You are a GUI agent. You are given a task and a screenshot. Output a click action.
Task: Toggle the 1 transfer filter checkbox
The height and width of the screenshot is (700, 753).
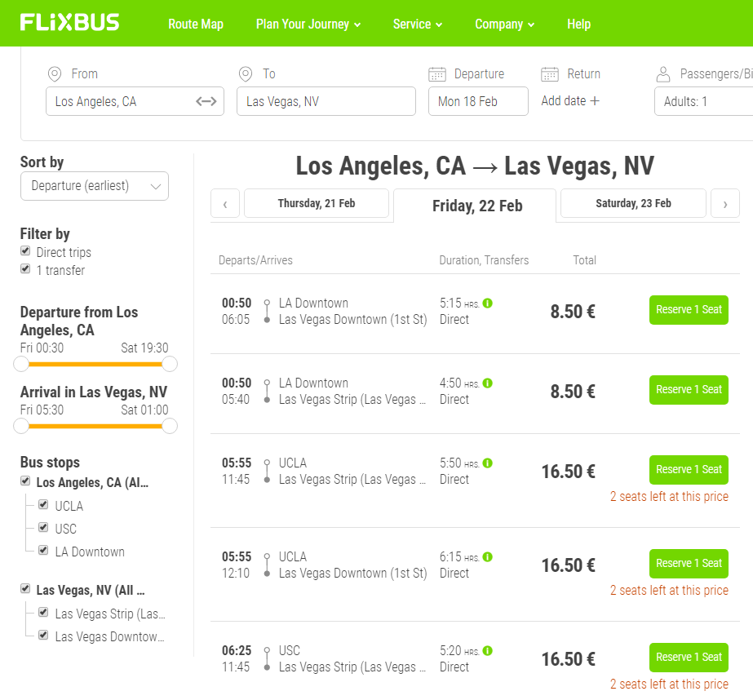pos(25,269)
